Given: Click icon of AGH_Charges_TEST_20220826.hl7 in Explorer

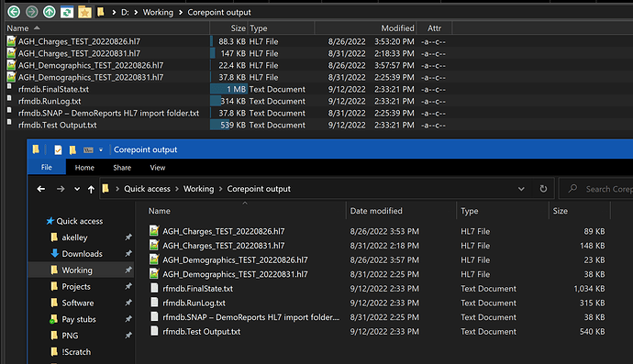Looking at the screenshot, I should click(154, 231).
